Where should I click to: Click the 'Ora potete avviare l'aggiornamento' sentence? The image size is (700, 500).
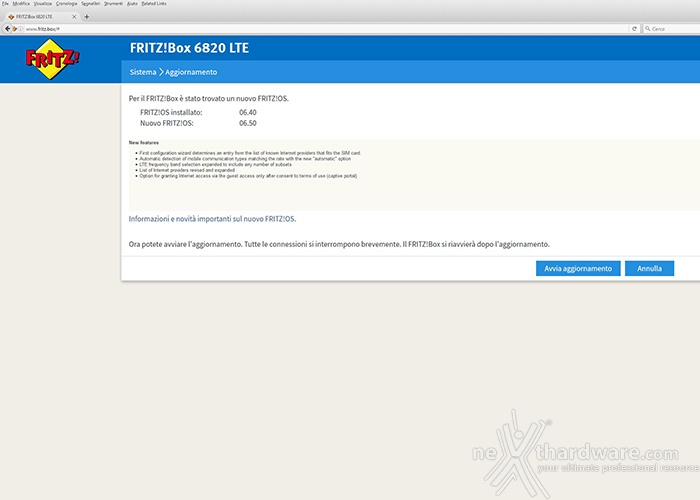[x=339, y=244]
